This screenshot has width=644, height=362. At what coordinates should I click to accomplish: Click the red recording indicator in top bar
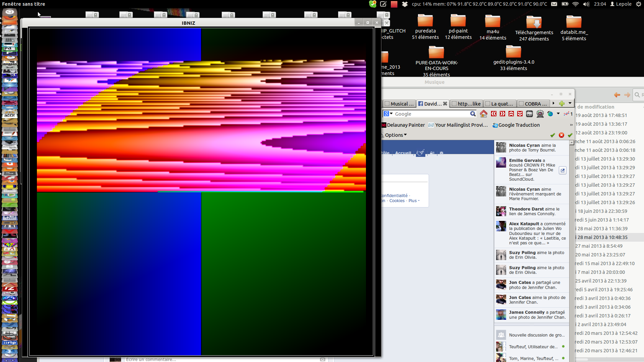pos(394,4)
